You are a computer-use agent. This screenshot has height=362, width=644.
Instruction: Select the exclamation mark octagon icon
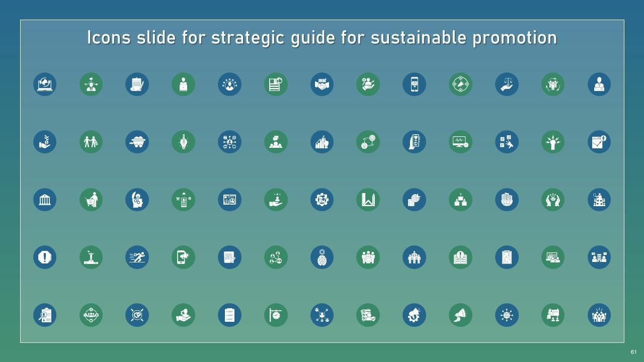45,257
